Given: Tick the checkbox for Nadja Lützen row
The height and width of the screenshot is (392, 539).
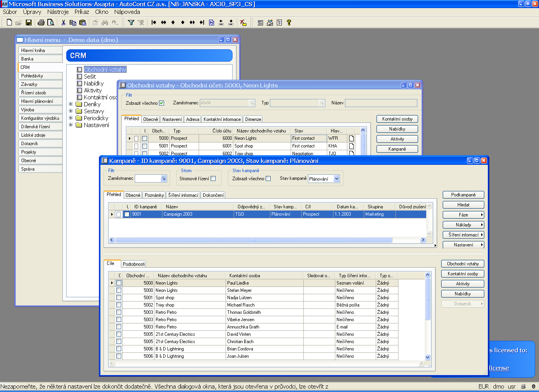Looking at the screenshot, I should 119,298.
